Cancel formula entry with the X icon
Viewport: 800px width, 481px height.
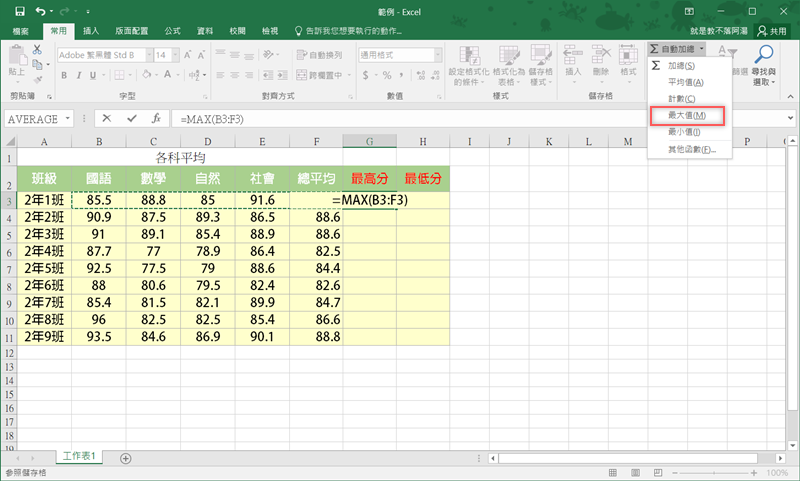click(x=108, y=118)
